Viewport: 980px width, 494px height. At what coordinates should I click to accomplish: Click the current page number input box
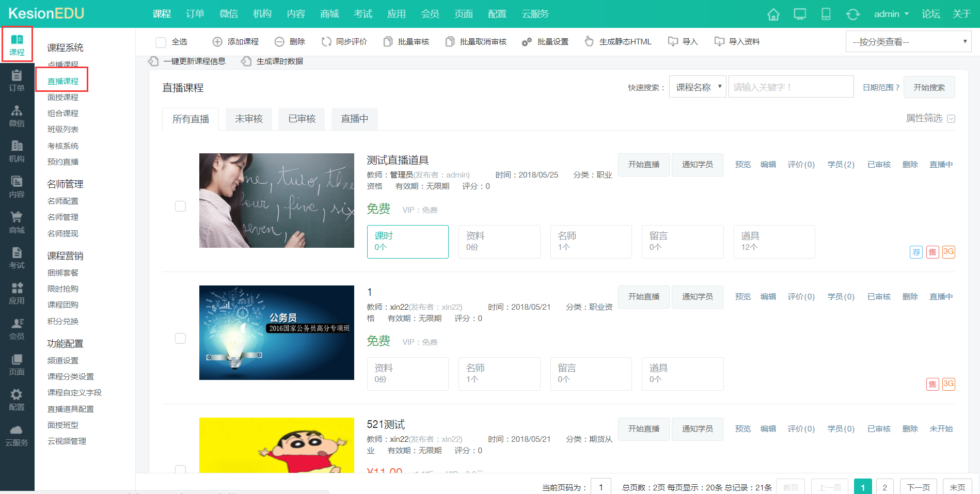click(600, 486)
